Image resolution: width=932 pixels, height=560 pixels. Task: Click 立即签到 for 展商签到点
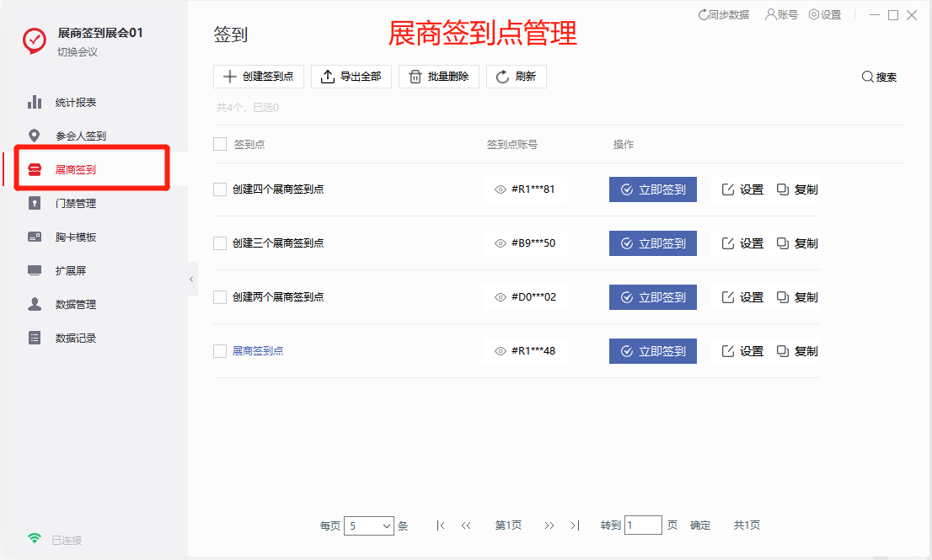[x=652, y=351]
